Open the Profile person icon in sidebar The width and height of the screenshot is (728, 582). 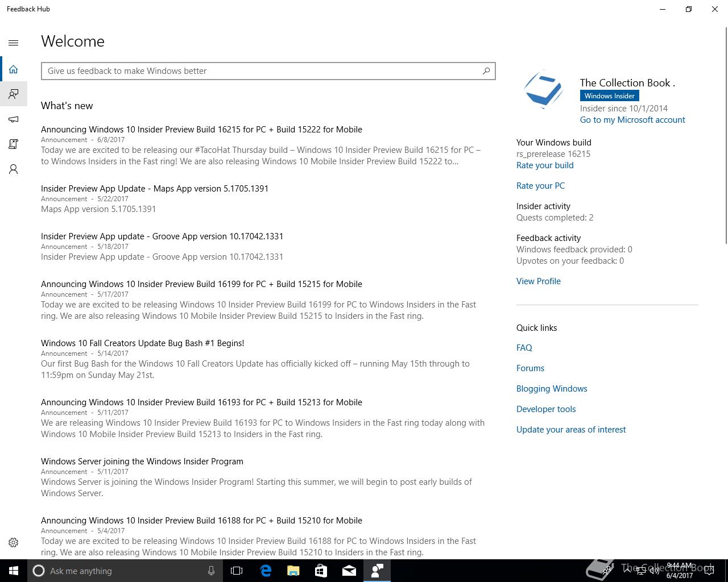coord(14,169)
